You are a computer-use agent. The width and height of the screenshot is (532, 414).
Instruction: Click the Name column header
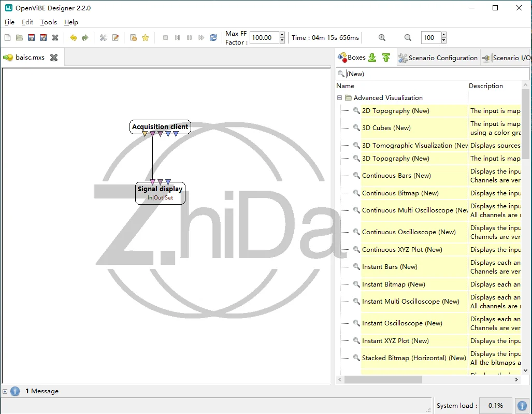pos(401,86)
